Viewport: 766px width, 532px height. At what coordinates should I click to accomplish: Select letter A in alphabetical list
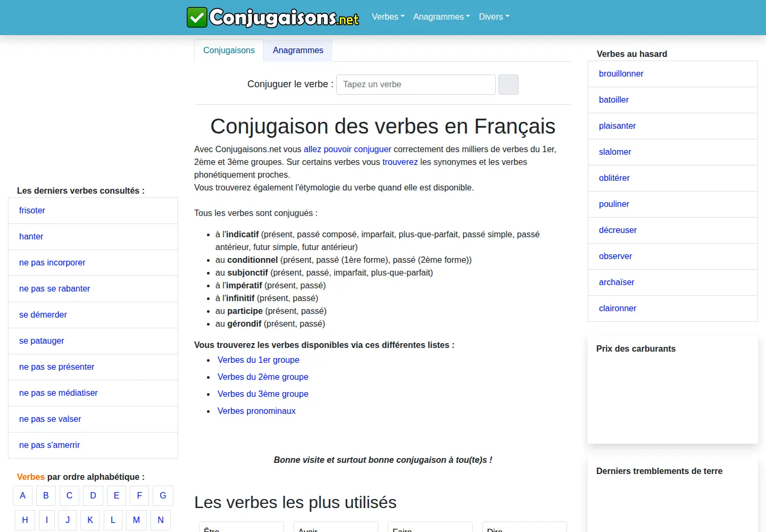tap(22, 496)
